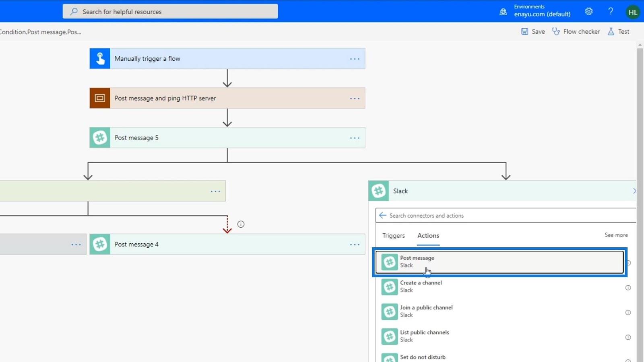The width and height of the screenshot is (644, 362).
Task: Open the Post message 4 card title
Action: (x=136, y=244)
